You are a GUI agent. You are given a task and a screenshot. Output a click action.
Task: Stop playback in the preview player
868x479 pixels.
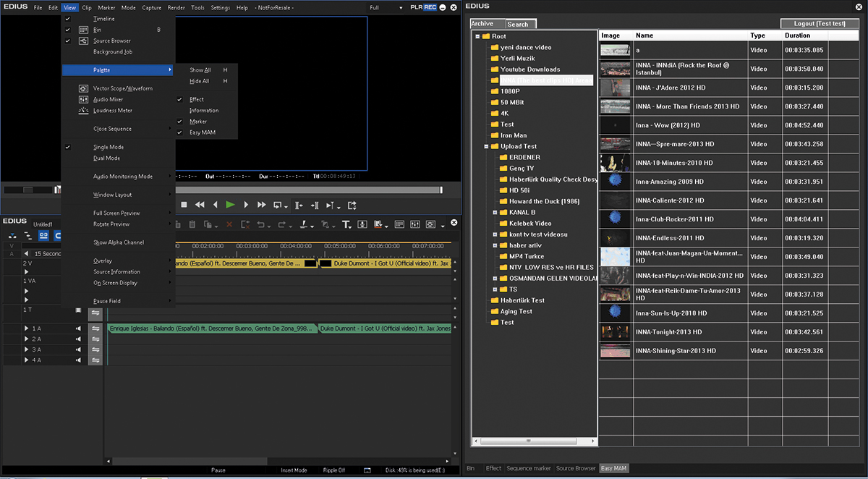[184, 205]
